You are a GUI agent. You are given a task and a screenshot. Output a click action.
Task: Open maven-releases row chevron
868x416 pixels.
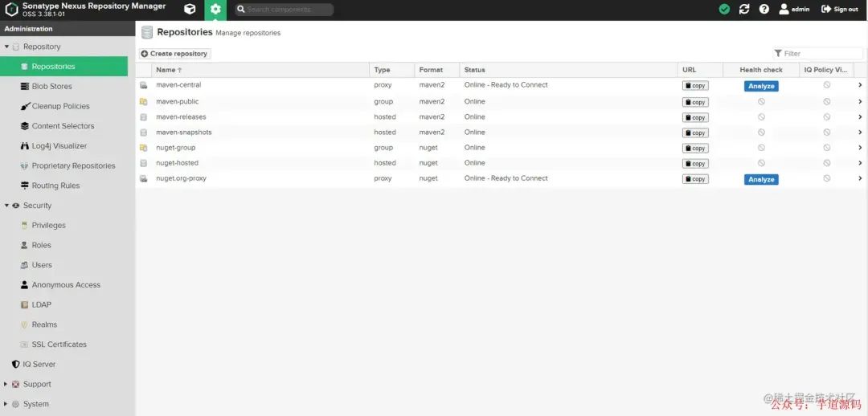(x=860, y=117)
